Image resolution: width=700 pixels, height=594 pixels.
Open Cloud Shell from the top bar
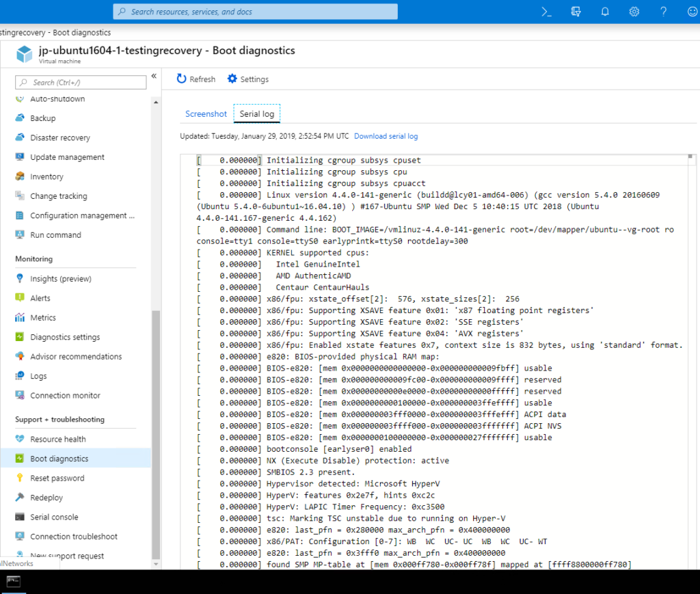546,12
